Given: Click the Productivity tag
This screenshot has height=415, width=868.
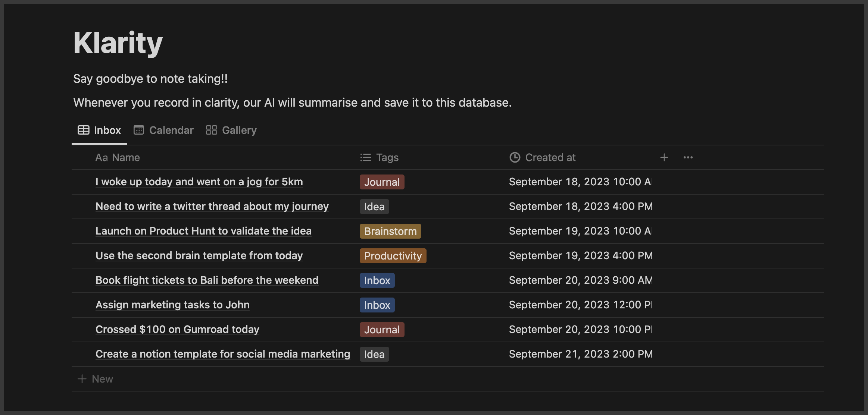Looking at the screenshot, I should click(x=393, y=256).
